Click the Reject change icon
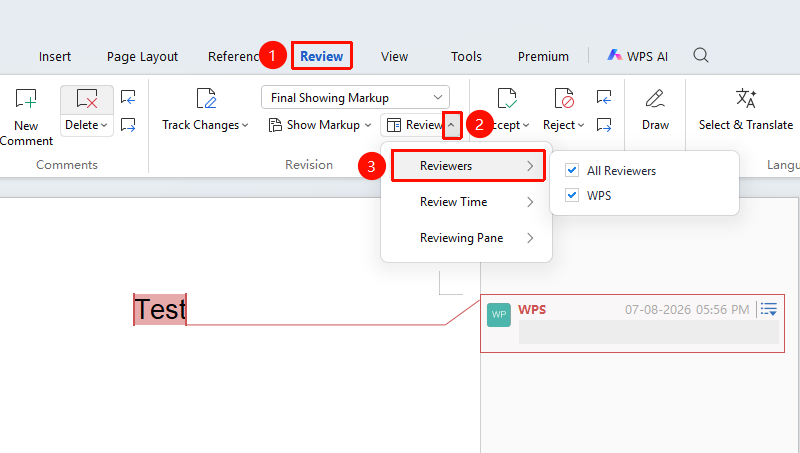 tap(564, 98)
